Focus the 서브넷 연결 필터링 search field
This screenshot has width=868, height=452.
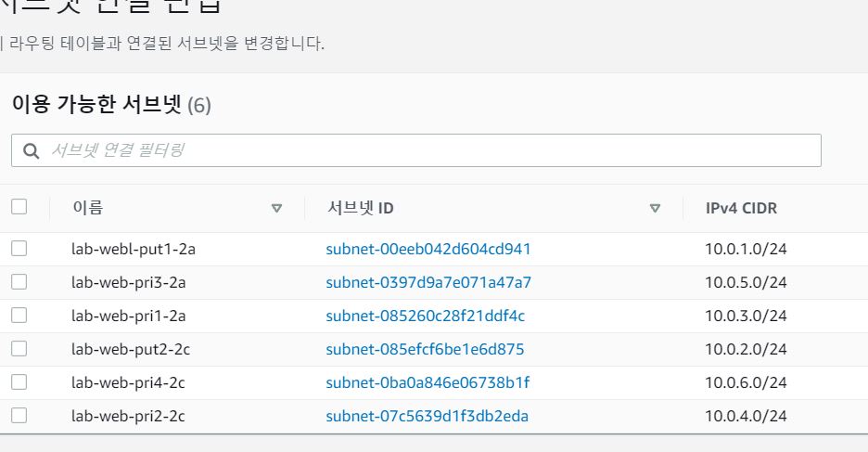[416, 150]
